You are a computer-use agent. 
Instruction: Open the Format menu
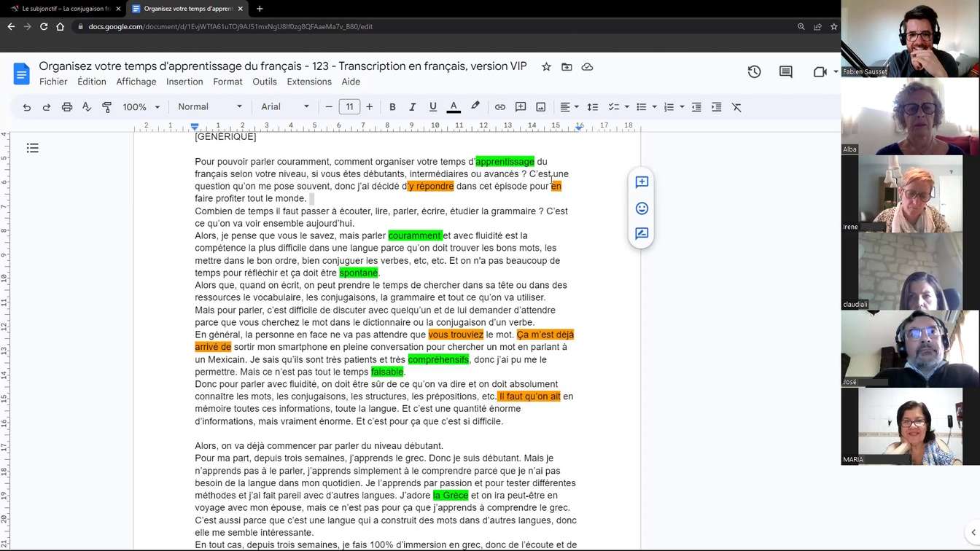click(227, 82)
